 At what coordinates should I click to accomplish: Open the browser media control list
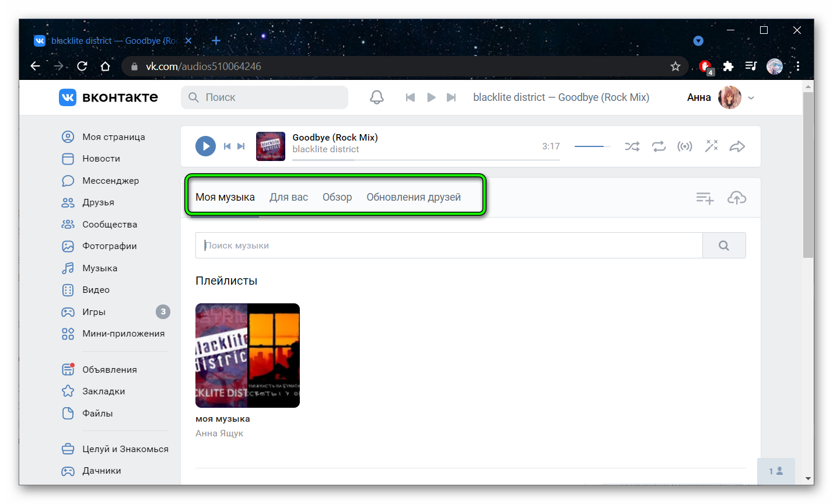[x=751, y=66]
